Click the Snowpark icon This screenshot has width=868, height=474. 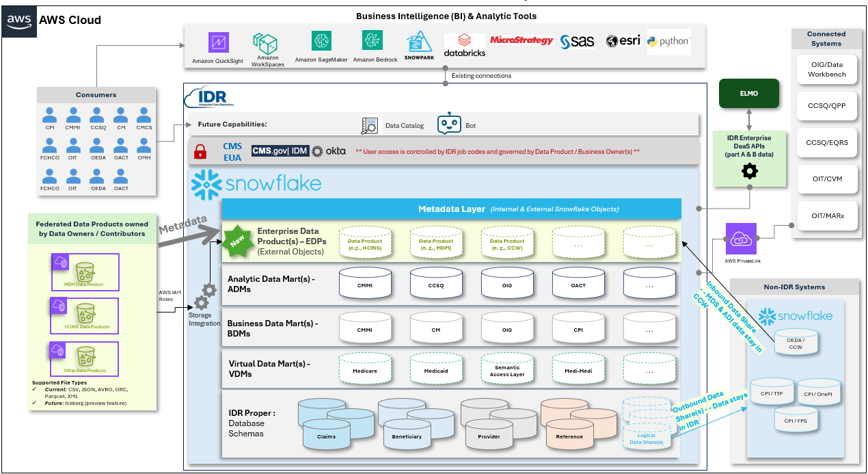coord(418,42)
